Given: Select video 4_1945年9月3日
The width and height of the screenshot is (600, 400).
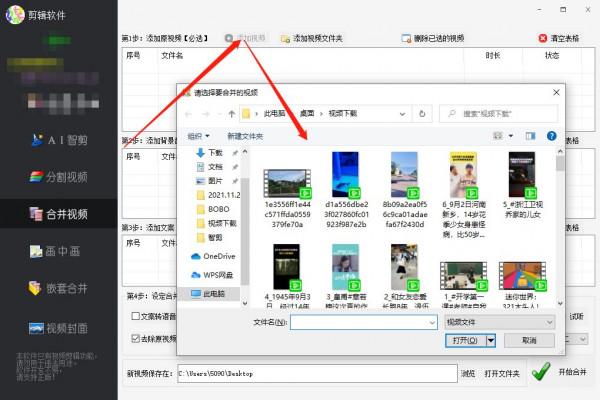Looking at the screenshot, I should click(287, 276).
